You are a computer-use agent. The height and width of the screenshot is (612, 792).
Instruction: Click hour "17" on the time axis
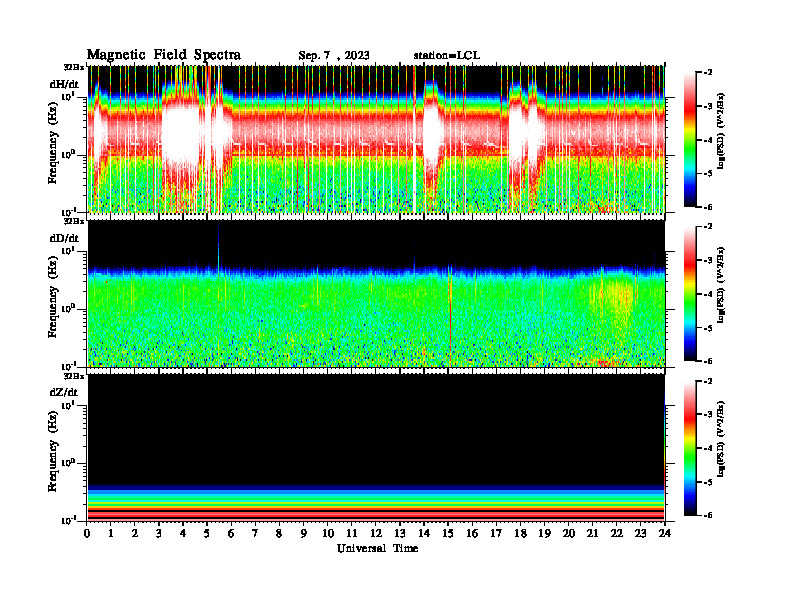click(x=496, y=533)
